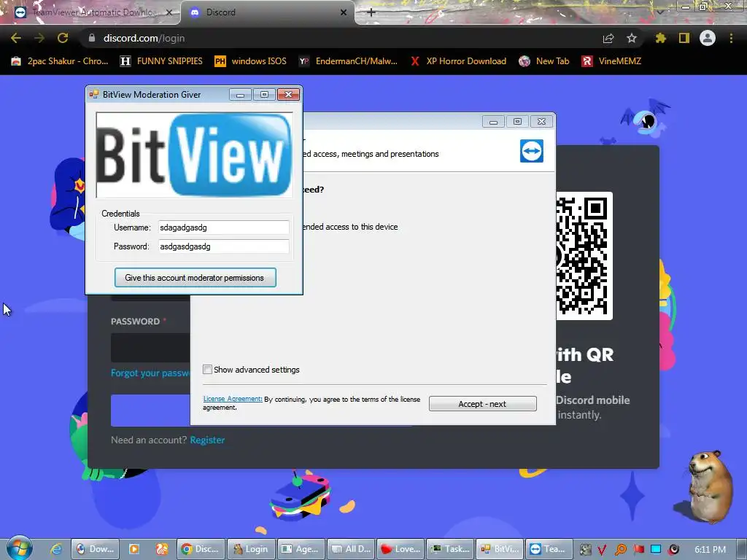The image size is (747, 560).
Task: Enable Show advanced settings checkbox
Action: coord(207,370)
